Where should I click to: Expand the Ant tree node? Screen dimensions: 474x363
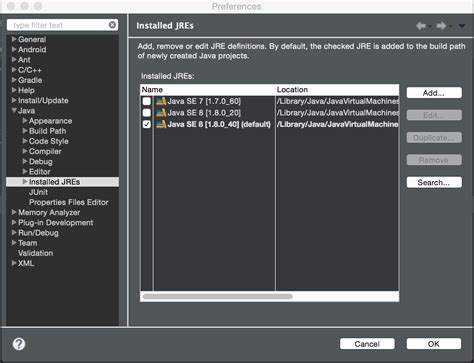click(x=14, y=59)
